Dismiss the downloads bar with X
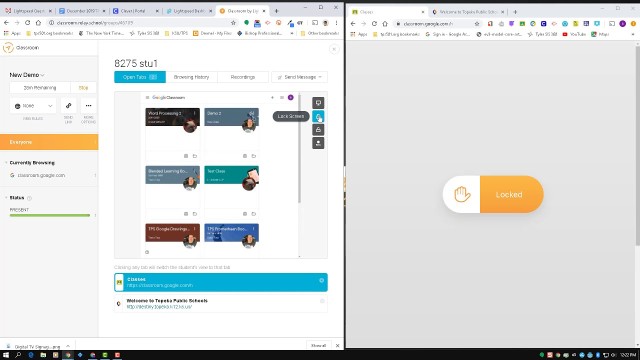Image resolution: width=640 pixels, height=360 pixels. [x=338, y=346]
